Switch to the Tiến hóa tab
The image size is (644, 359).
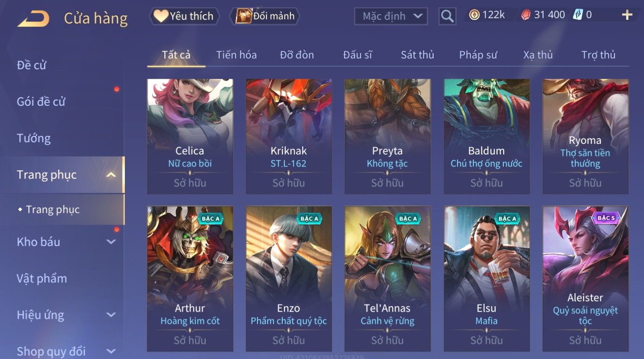coord(236,55)
